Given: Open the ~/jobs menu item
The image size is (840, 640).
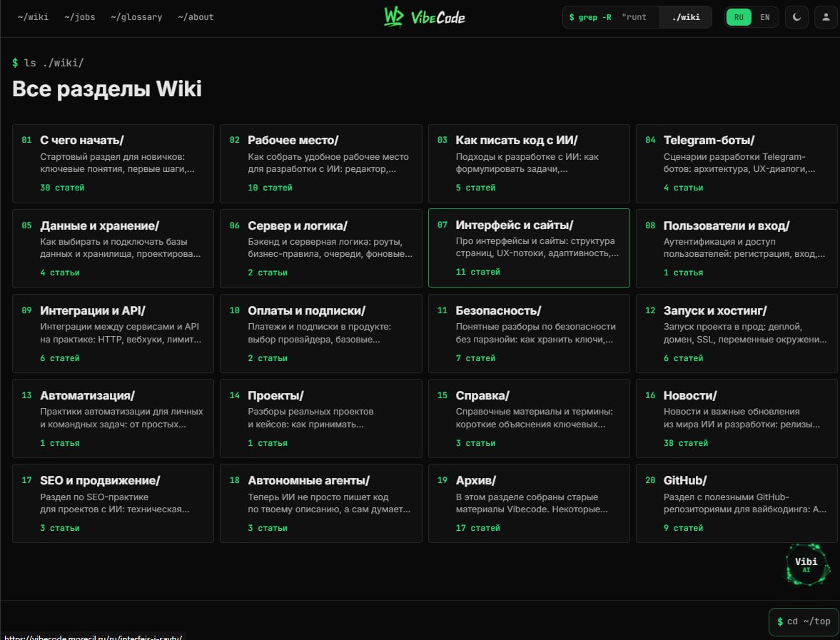Looking at the screenshot, I should [79, 17].
